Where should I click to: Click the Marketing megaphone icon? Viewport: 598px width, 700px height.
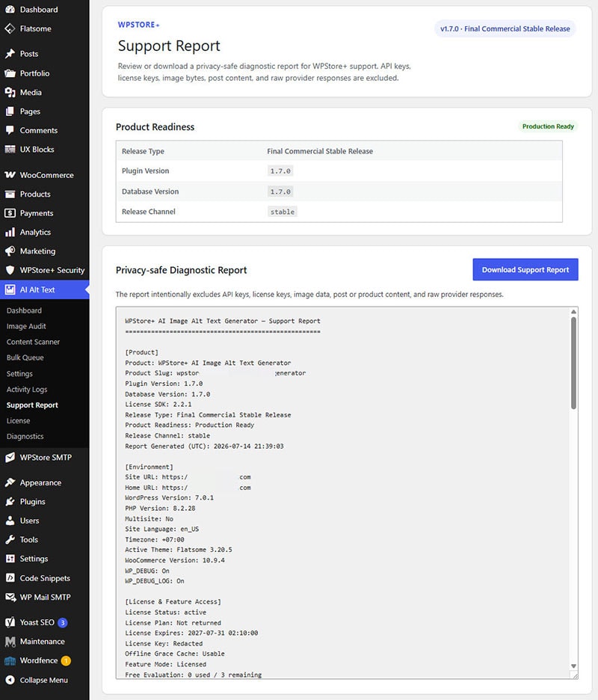10,251
